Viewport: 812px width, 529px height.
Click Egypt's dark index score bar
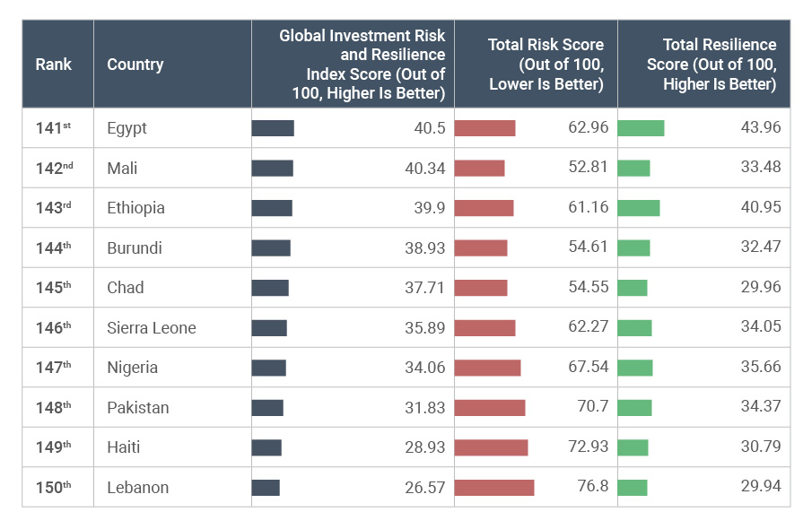click(273, 128)
